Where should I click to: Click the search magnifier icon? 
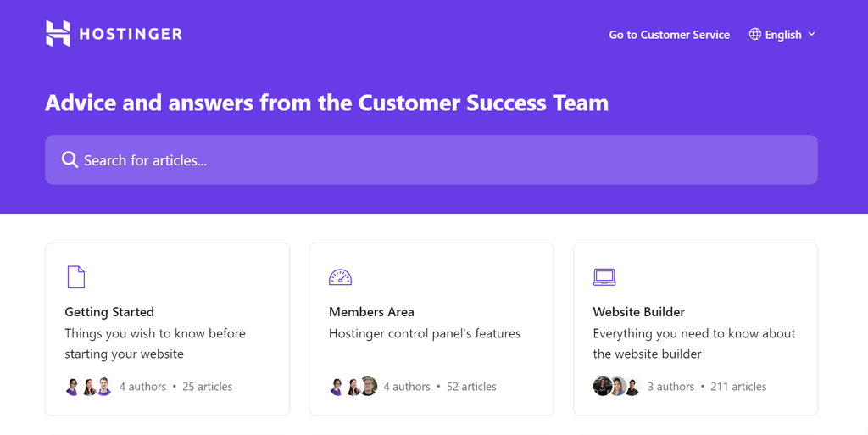[x=70, y=159]
